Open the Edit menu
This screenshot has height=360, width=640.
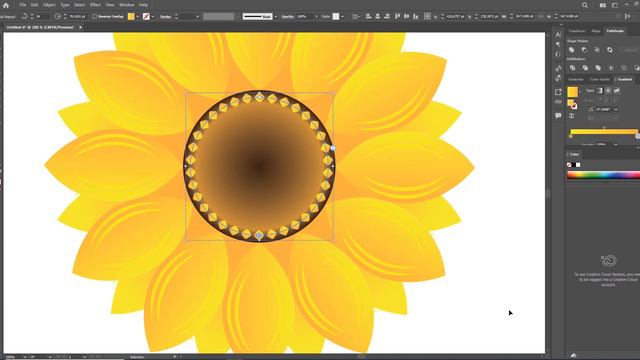(x=35, y=5)
